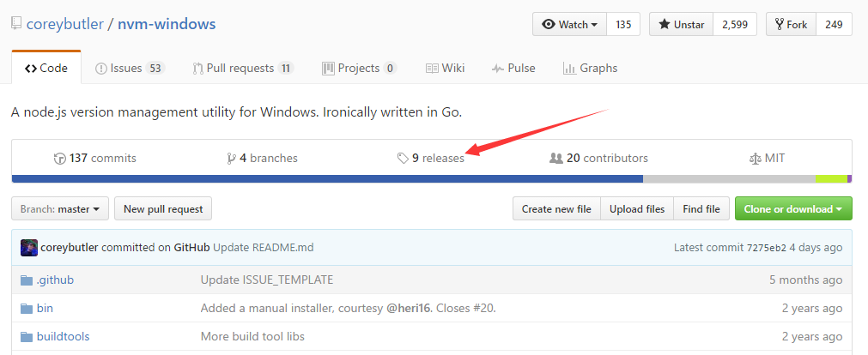Select the Code tab
Screen dimensions: 868x355
click(x=46, y=68)
